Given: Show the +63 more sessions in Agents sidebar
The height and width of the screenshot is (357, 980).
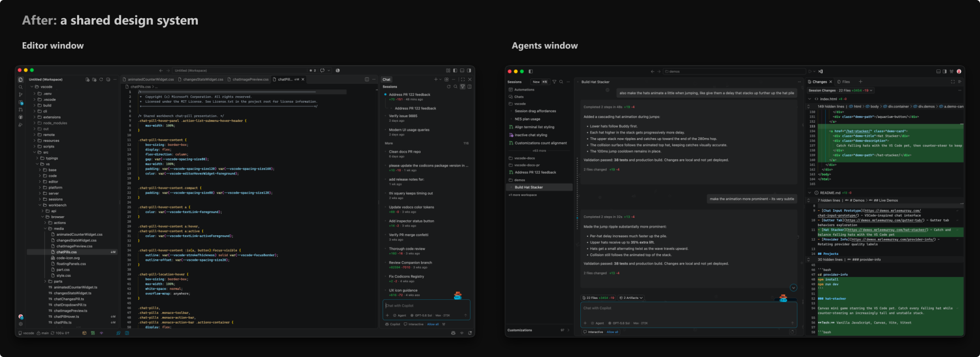Looking at the screenshot, I should pyautogui.click(x=539, y=151).
